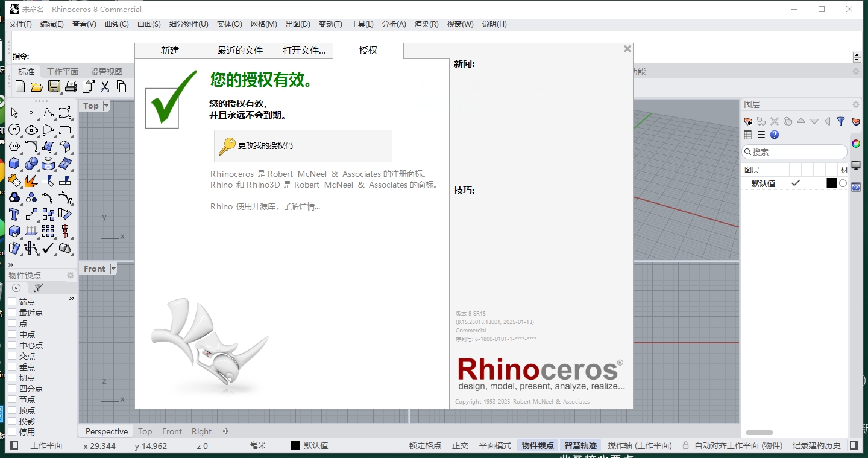868x458 pixels.
Task: Switch to the 打开文件... tab
Action: coord(304,51)
